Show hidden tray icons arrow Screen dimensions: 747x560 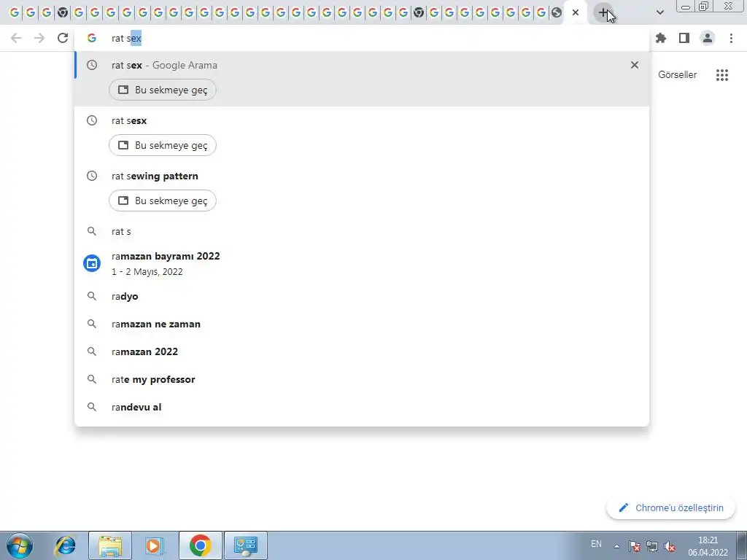(616, 546)
